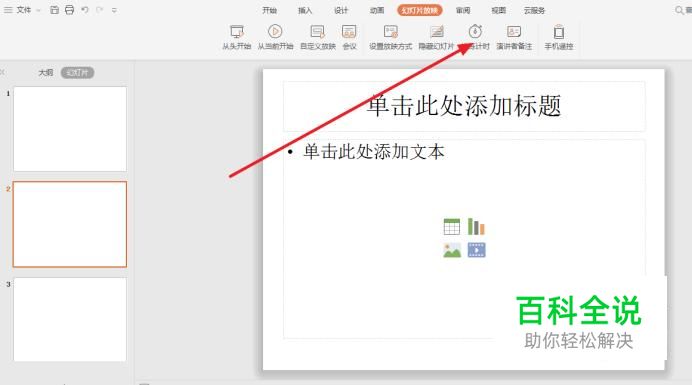This screenshot has width=692, height=385.
Task: Switch to the 插入 tab
Action: (305, 10)
